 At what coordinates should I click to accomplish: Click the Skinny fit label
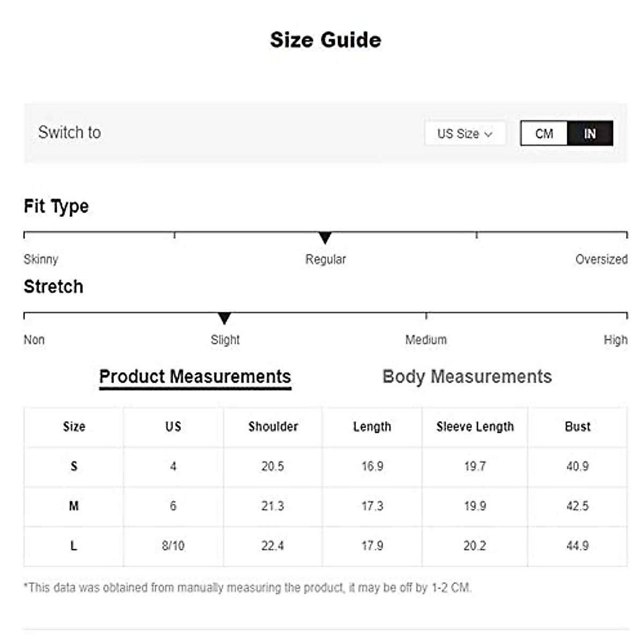tap(41, 260)
